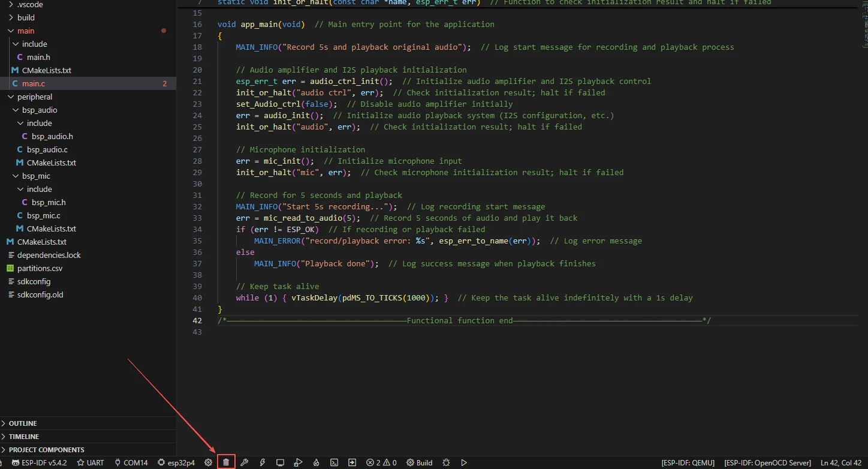Image resolution: width=868 pixels, height=469 pixels.
Task: Click the Ln 42, Col 42 indicator
Action: (842, 462)
